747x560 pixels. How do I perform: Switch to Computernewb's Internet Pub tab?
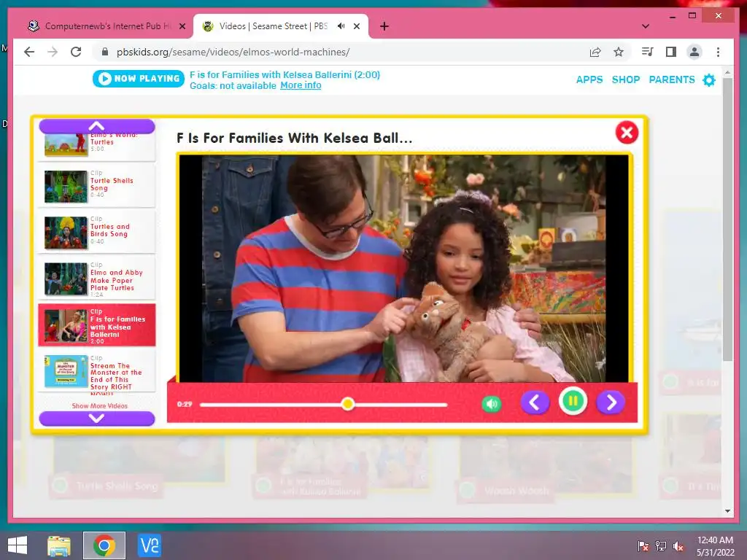pos(107,26)
